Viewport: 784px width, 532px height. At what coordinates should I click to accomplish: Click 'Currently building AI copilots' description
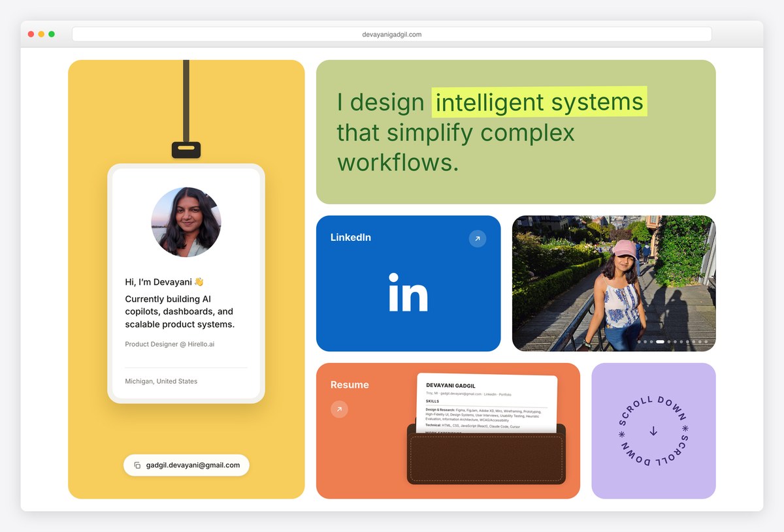[x=180, y=311]
